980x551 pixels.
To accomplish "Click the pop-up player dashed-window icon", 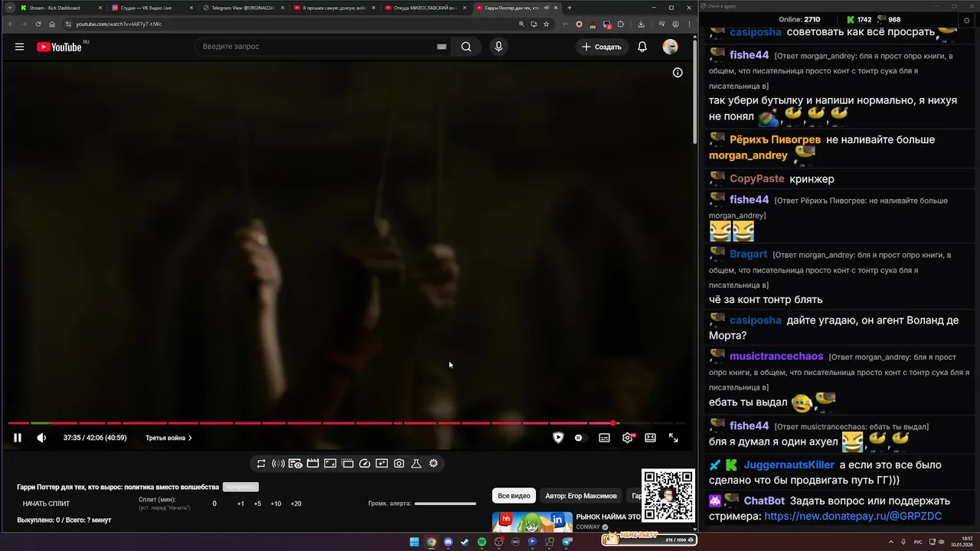I will pos(347,464).
